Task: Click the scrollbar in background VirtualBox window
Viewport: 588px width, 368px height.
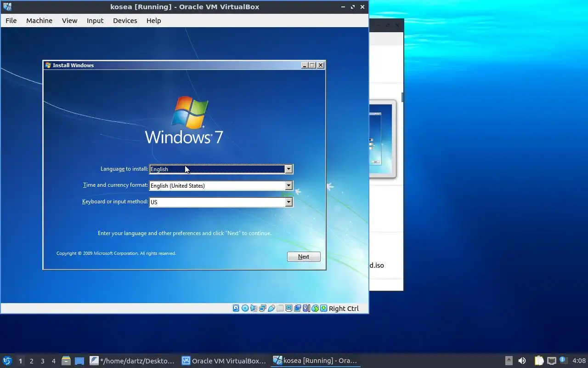Action: pos(402,97)
